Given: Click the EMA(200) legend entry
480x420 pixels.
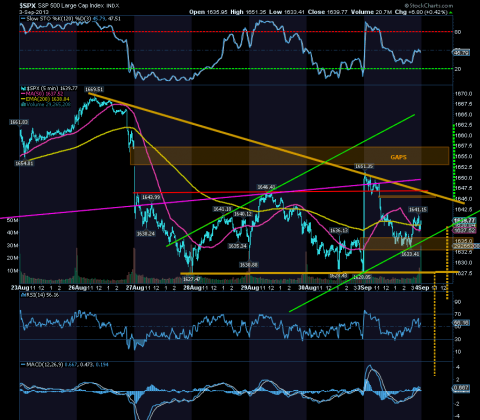Looking at the screenshot, I should [x=46, y=99].
